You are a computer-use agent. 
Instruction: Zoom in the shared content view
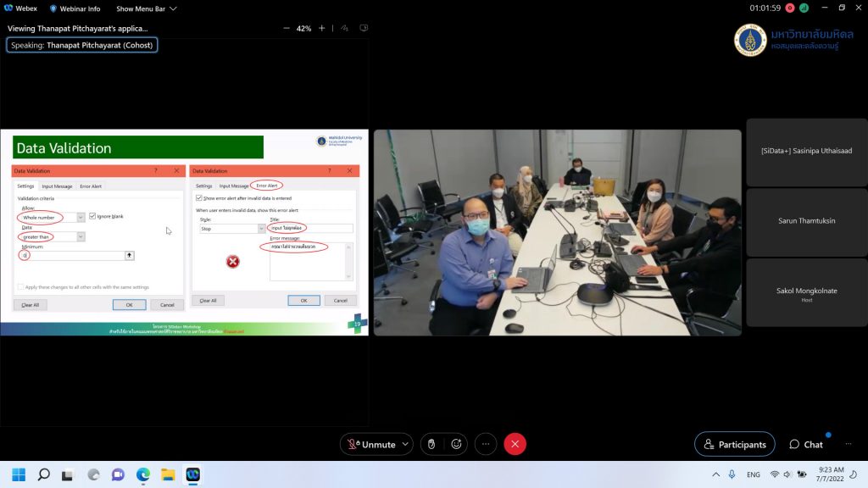coord(322,28)
